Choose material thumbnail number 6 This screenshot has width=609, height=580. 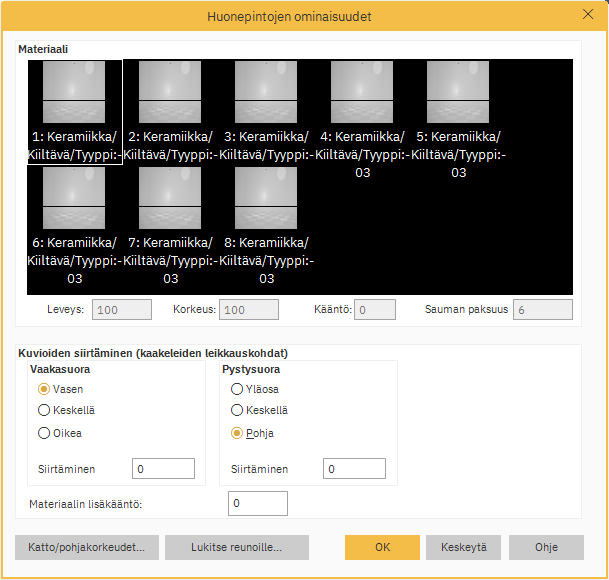[74, 199]
